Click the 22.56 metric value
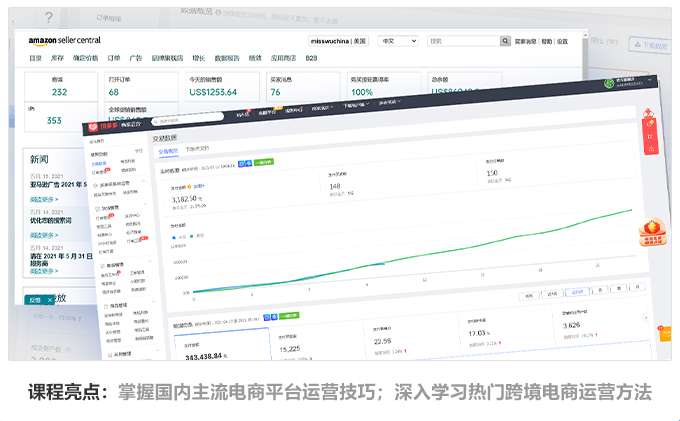Viewport: 680px width, 421px height. pos(382,341)
